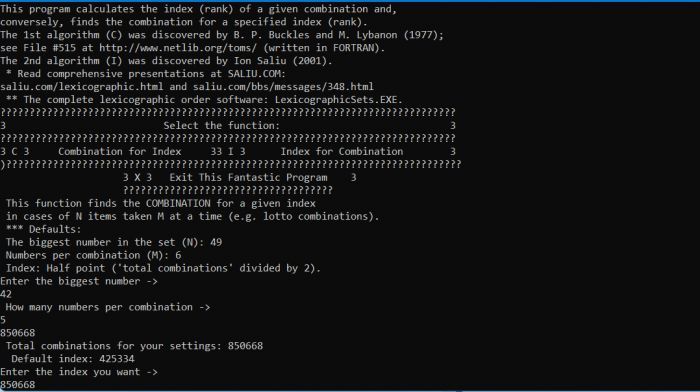Click the Default index value 425334

(117, 359)
